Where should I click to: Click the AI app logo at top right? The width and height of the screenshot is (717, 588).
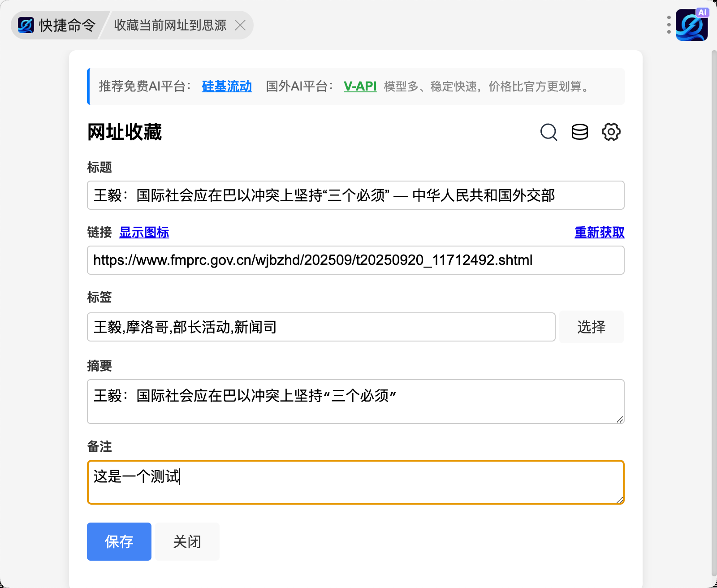click(x=691, y=25)
